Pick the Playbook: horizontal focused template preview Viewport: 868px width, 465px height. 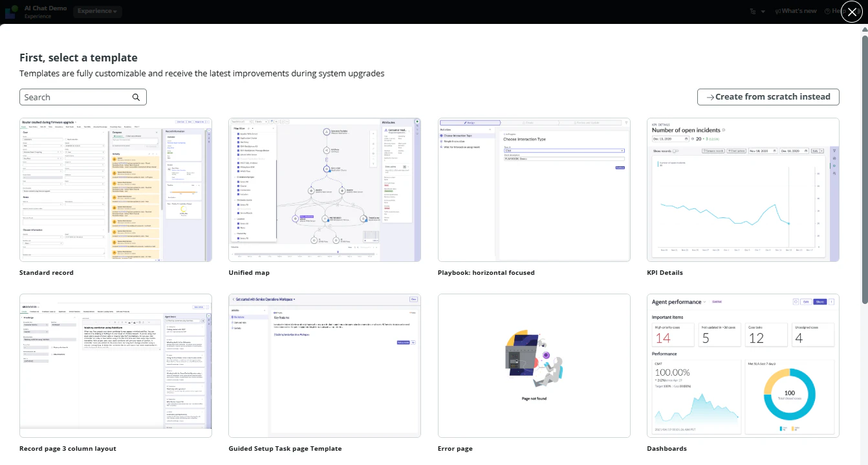click(x=534, y=189)
